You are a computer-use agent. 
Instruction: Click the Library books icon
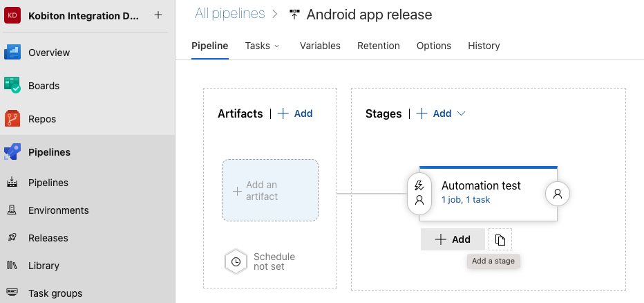[x=12, y=265]
